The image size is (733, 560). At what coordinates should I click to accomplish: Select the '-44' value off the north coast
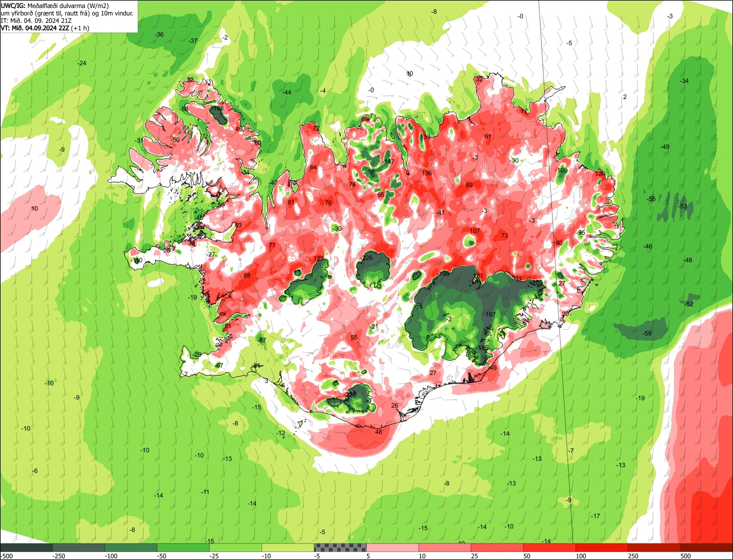tap(286, 92)
